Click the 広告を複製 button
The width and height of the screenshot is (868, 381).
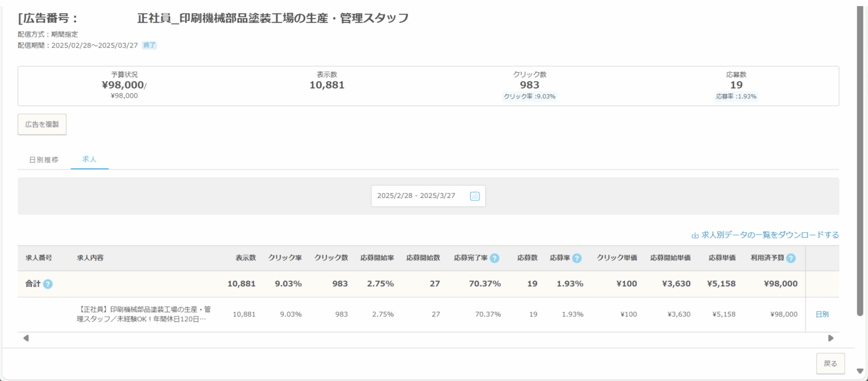pos(42,124)
